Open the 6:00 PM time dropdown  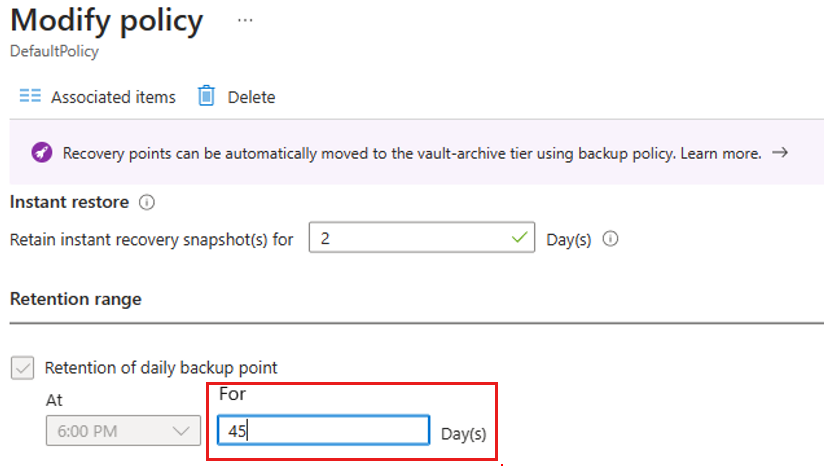pyautogui.click(x=120, y=431)
